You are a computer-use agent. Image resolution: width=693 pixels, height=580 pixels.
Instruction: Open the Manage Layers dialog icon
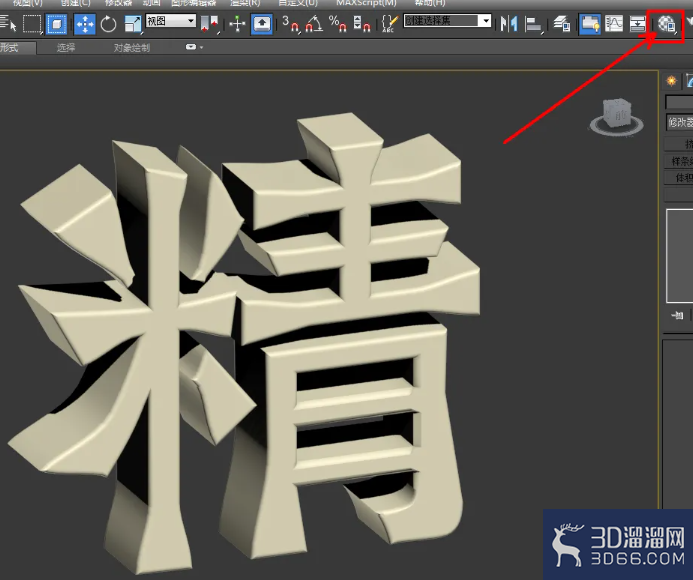[x=562, y=24]
